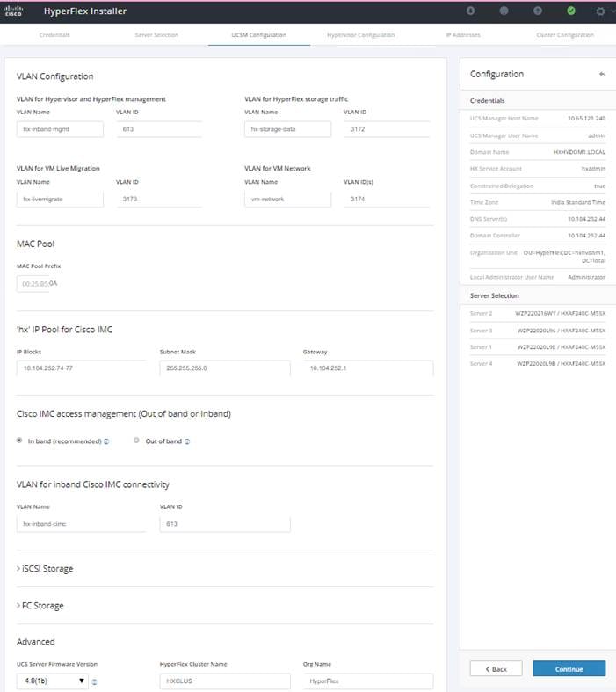This screenshot has height=692, width=616.
Task: Click the Server Selection heading in sidebar
Action: tap(495, 295)
